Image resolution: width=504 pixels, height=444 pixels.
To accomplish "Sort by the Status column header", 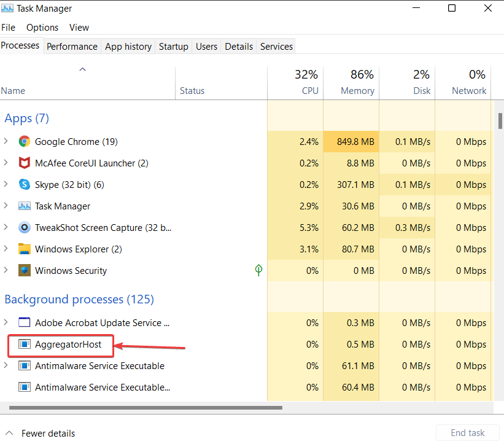I will (221, 83).
